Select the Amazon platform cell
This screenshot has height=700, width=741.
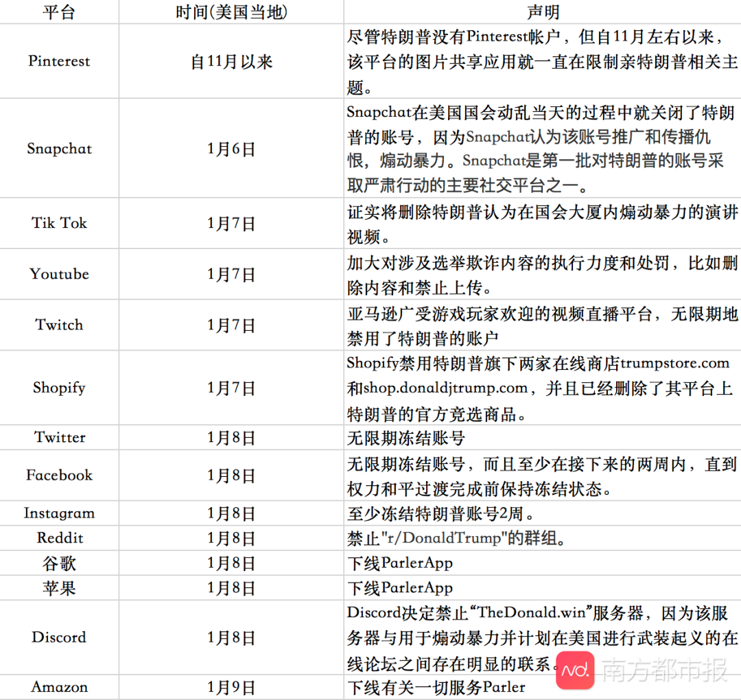click(59, 687)
